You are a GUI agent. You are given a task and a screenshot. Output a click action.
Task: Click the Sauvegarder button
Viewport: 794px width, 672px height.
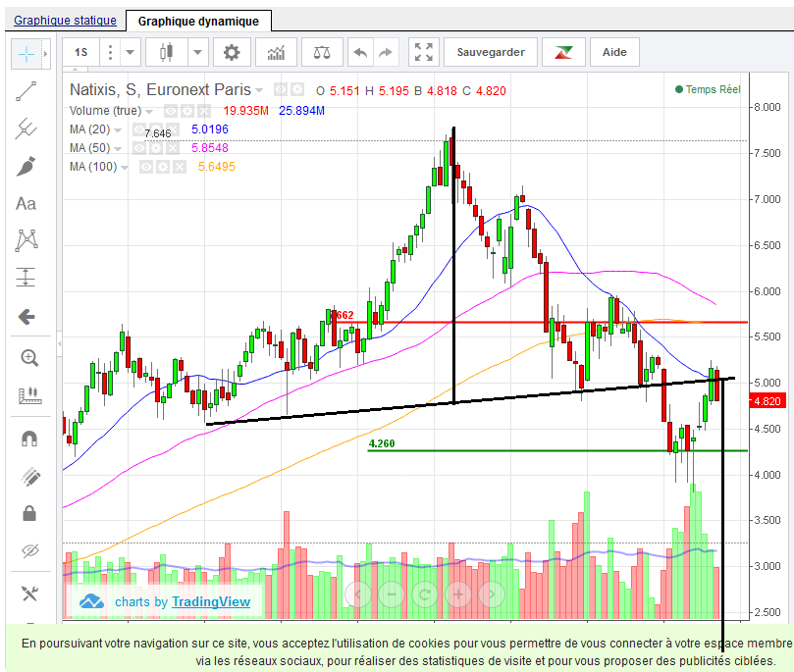pyautogui.click(x=491, y=52)
